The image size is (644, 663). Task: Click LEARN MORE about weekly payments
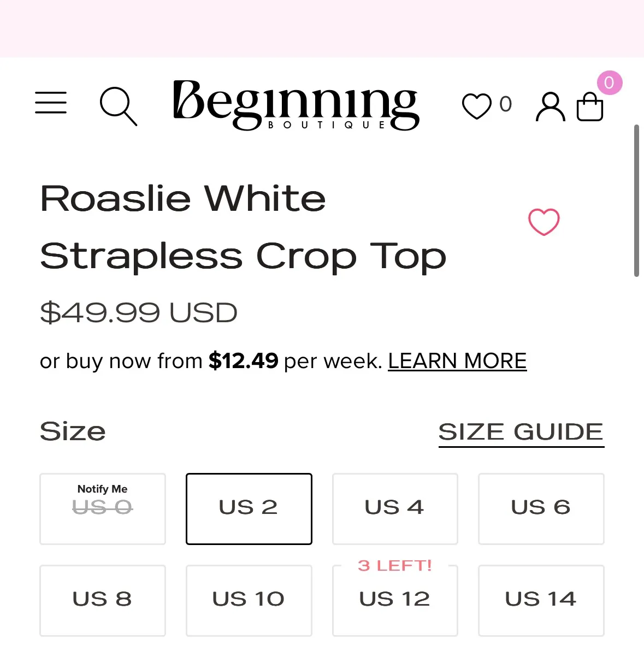coord(457,361)
